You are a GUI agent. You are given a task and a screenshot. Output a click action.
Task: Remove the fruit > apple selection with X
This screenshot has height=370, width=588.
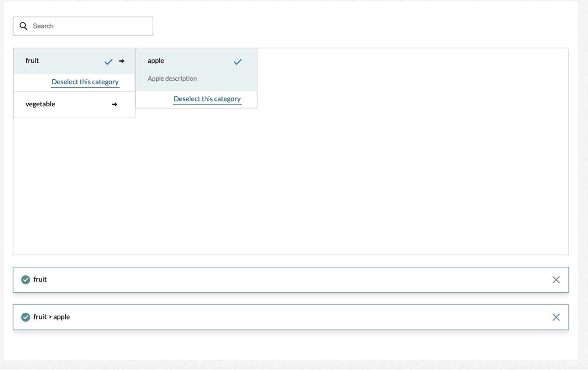coord(556,317)
